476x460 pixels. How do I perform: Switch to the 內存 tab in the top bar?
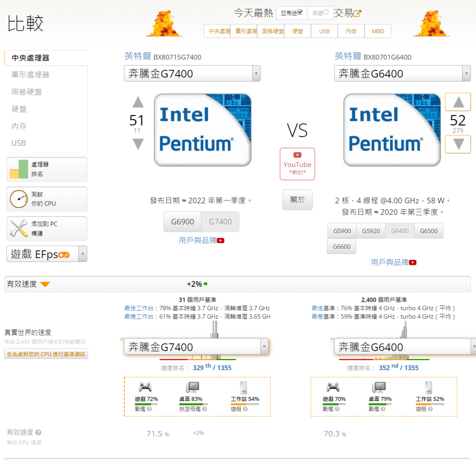click(x=351, y=31)
